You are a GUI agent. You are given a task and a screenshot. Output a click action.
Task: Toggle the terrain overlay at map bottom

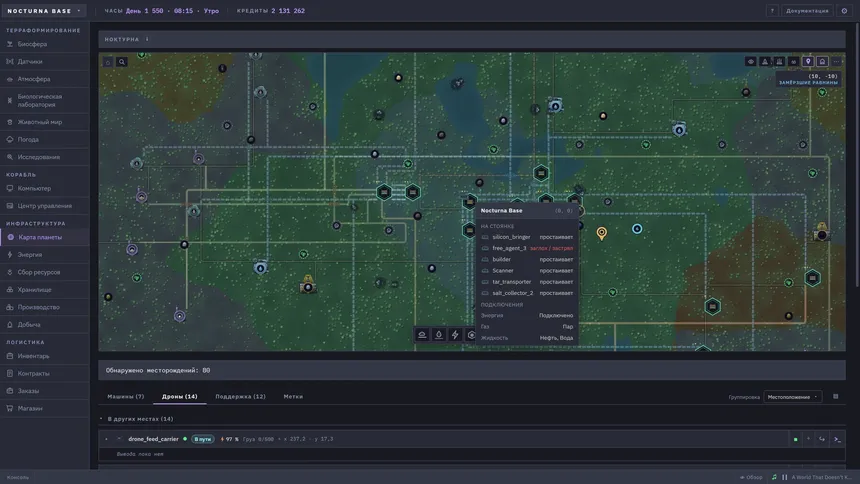pos(422,335)
